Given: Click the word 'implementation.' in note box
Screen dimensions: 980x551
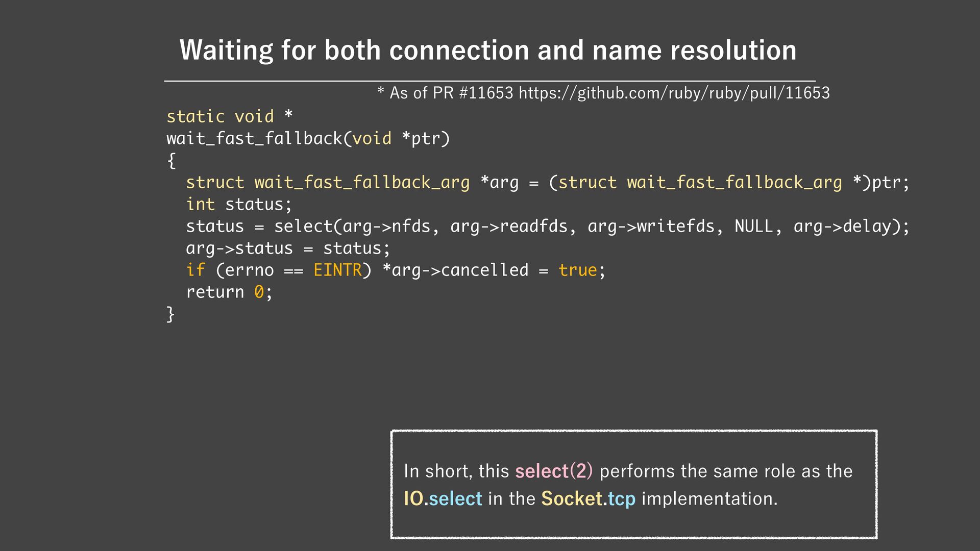Looking at the screenshot, I should pos(709,498).
